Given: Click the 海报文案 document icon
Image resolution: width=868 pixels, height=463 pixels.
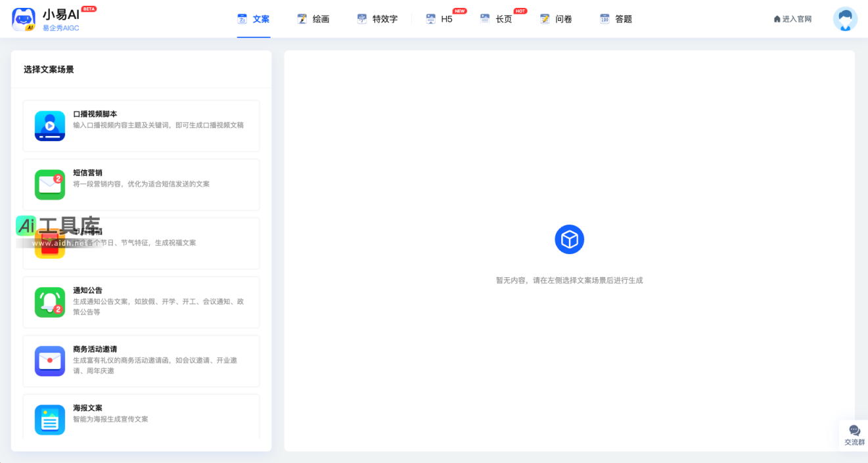Looking at the screenshot, I should [49, 419].
